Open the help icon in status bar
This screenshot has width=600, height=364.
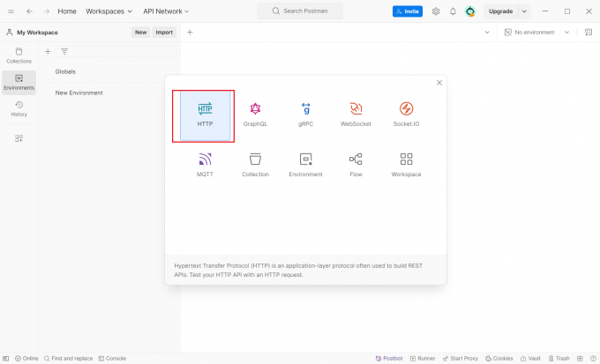[593, 358]
